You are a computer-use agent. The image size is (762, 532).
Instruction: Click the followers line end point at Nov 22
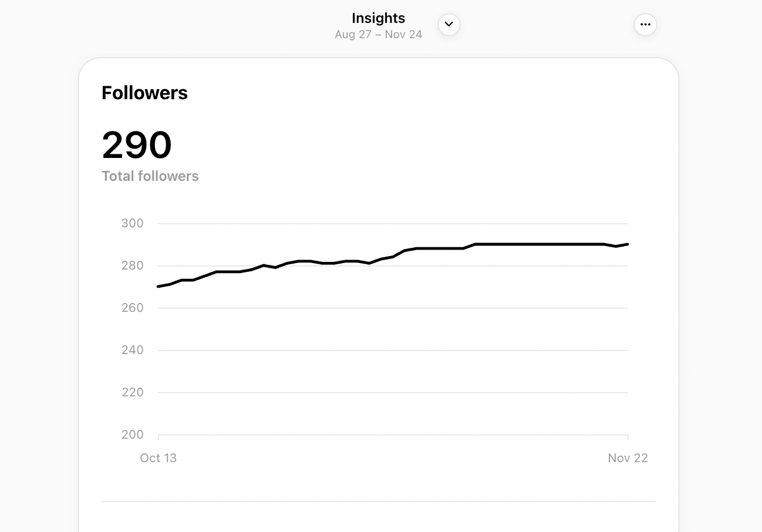coord(628,244)
